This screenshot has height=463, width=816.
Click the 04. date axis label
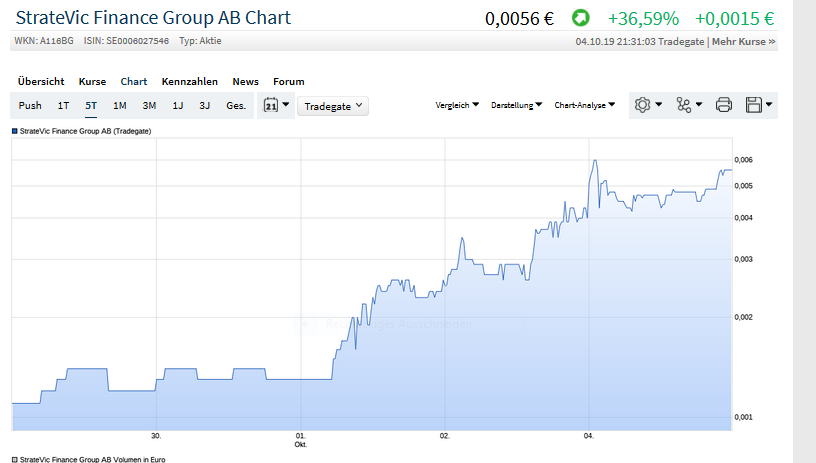point(588,435)
